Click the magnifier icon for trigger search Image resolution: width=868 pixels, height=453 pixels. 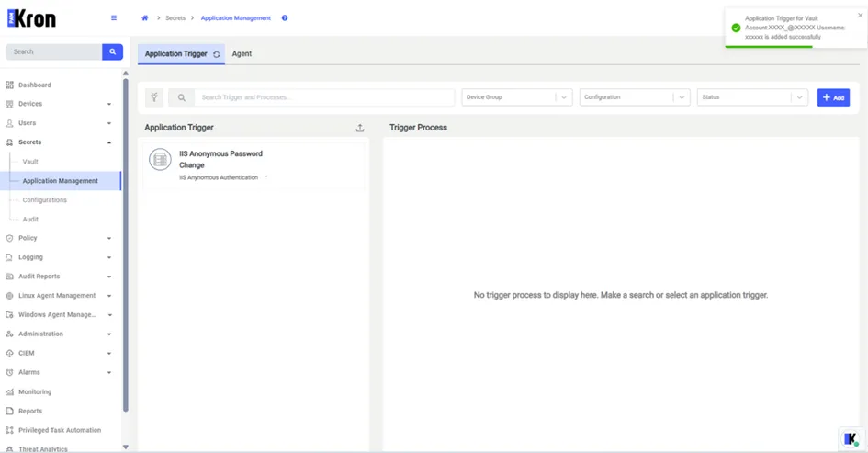point(182,97)
